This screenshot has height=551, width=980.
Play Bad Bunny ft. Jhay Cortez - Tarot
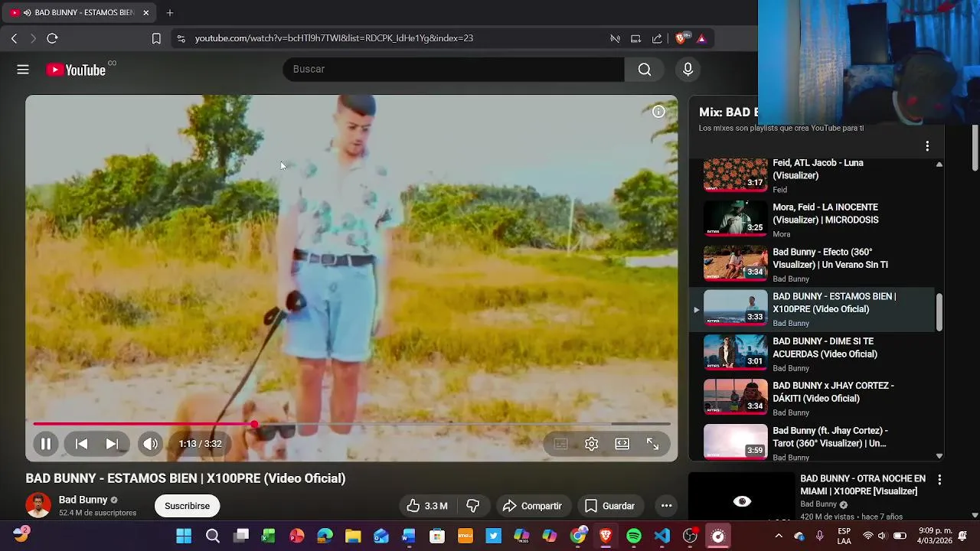coord(813,443)
